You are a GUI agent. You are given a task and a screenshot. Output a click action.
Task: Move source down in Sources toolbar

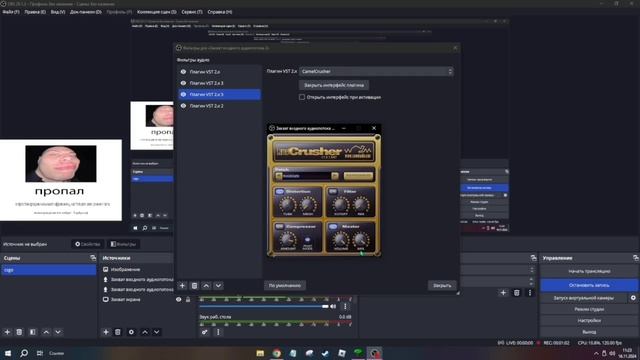(x=157, y=332)
